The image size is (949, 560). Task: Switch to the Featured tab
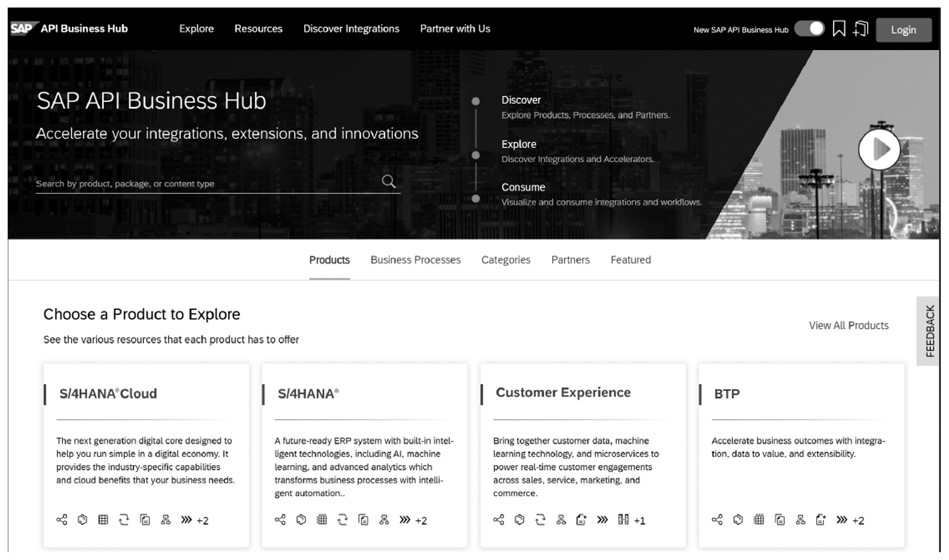[631, 260]
